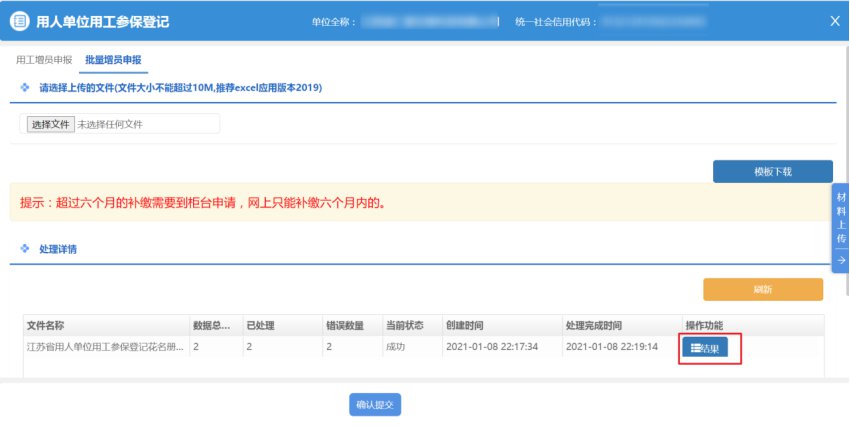The width and height of the screenshot is (850, 426).
Task: Select the 批量增员申报 tab
Action: tap(113, 60)
